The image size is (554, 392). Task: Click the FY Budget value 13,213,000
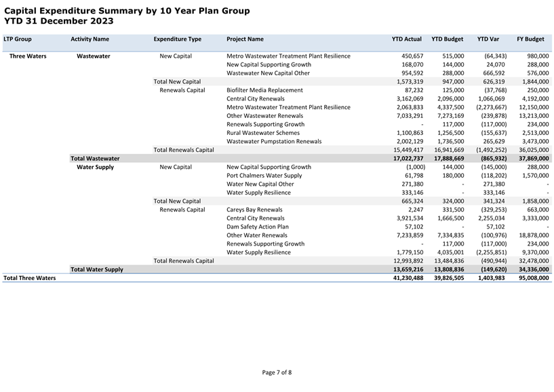click(534, 116)
